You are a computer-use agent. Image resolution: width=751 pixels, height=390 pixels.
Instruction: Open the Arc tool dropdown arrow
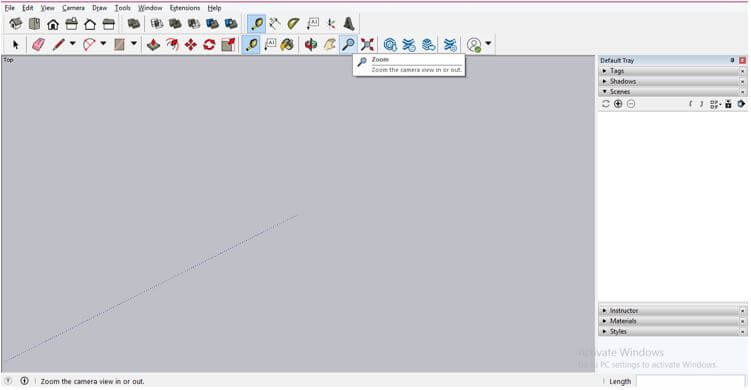[103, 44]
